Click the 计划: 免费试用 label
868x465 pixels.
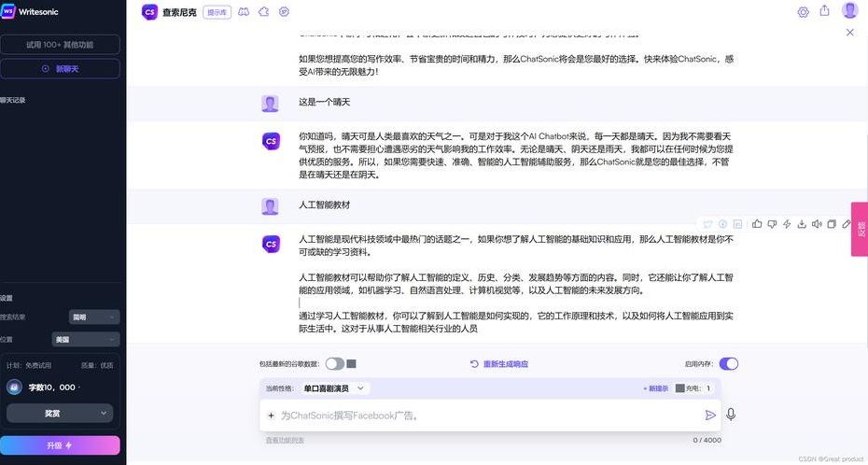[x=29, y=365]
